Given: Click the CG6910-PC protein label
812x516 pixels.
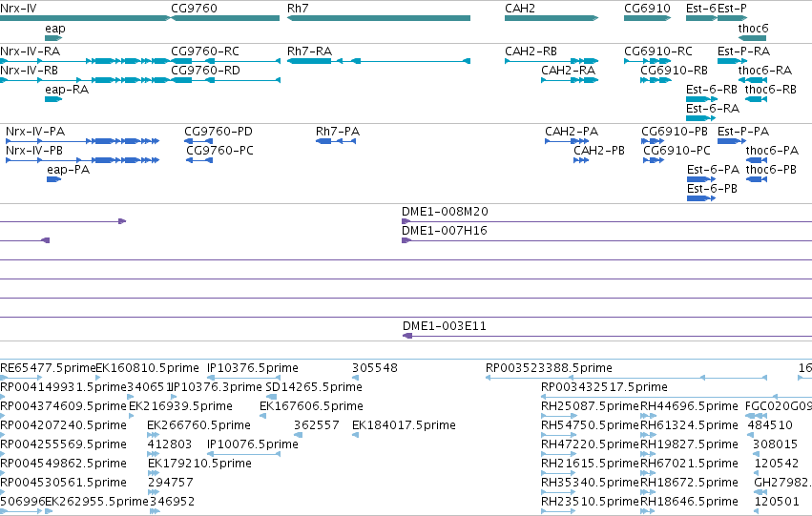Looking at the screenshot, I should (x=677, y=151).
